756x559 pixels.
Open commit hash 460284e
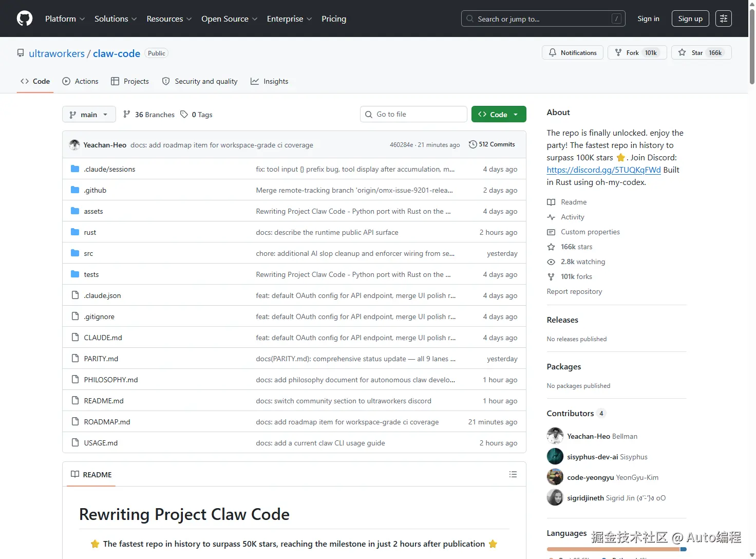tap(401, 145)
